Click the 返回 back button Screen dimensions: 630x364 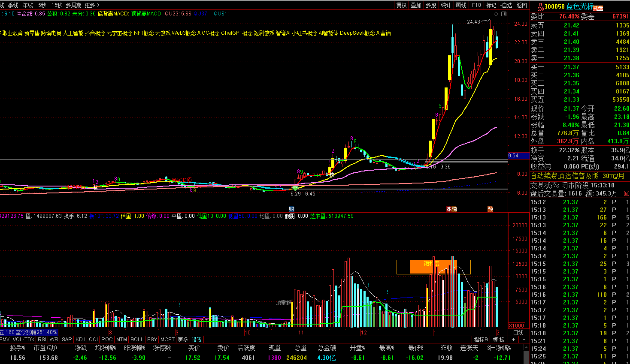pos(521,5)
